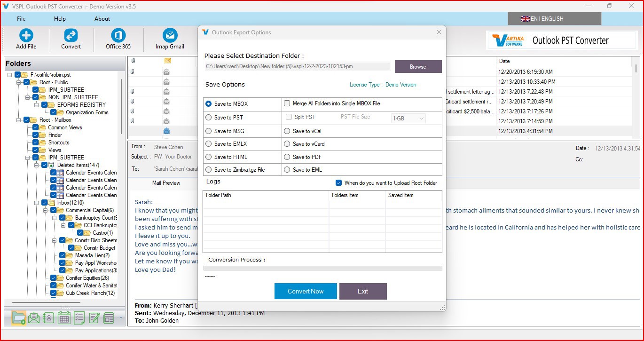The image size is (644, 341).
Task: Select the Save to PDF option
Action: (x=287, y=157)
